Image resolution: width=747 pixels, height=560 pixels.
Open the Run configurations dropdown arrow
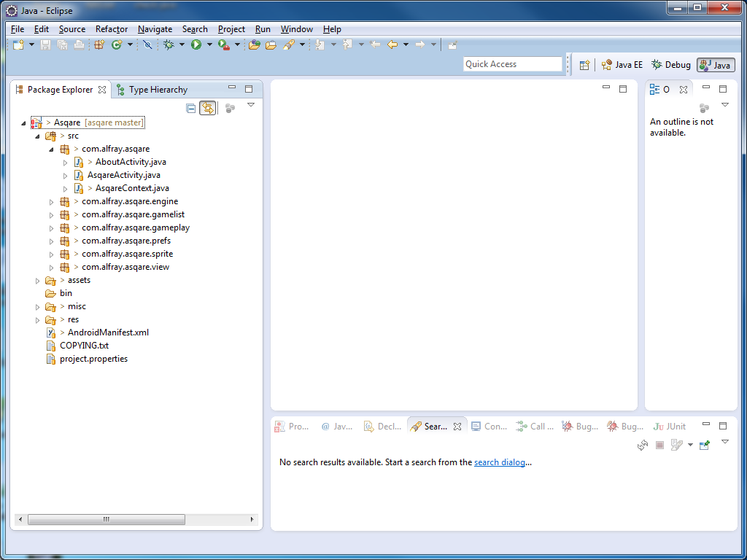209,44
